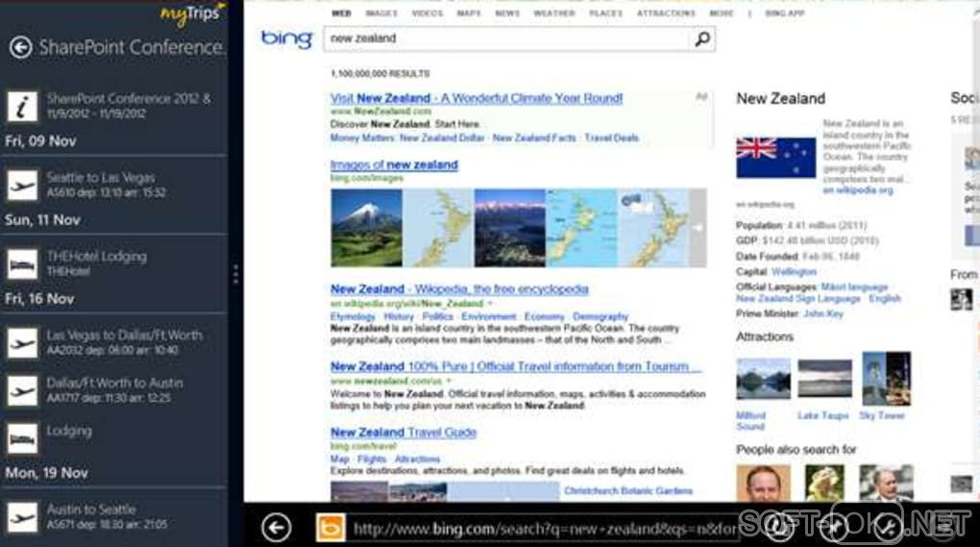Click the Etymology sublink under Wikipedia result
Viewport: 980px width, 547px height.
click(353, 317)
